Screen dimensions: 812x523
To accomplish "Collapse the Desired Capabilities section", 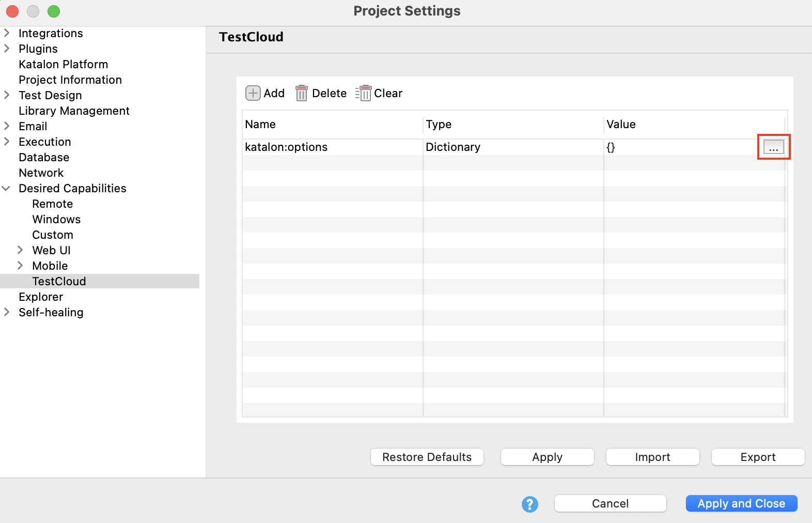I will tap(7, 189).
